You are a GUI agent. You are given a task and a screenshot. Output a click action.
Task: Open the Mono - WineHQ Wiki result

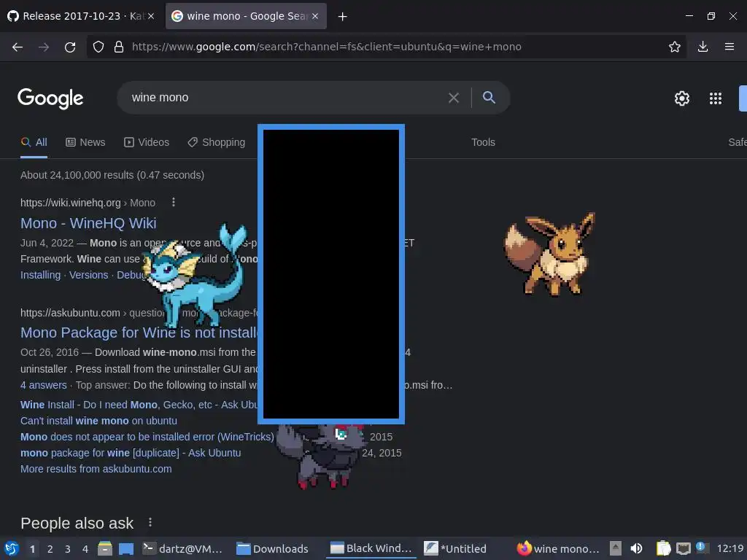click(88, 223)
